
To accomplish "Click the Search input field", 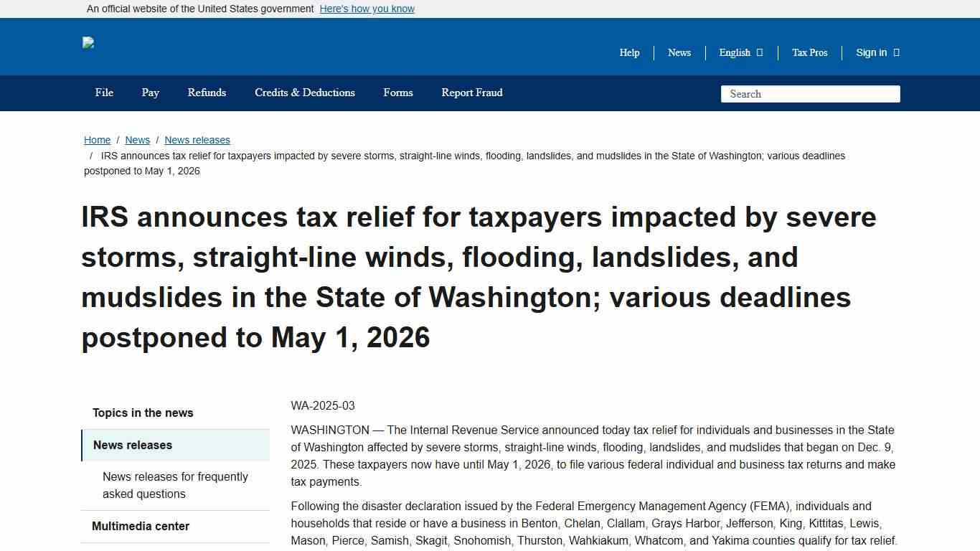I will pyautogui.click(x=809, y=93).
